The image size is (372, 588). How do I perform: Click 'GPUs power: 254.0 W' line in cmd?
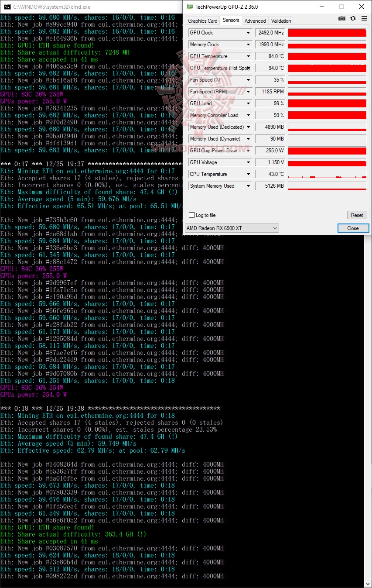pyautogui.click(x=33, y=395)
